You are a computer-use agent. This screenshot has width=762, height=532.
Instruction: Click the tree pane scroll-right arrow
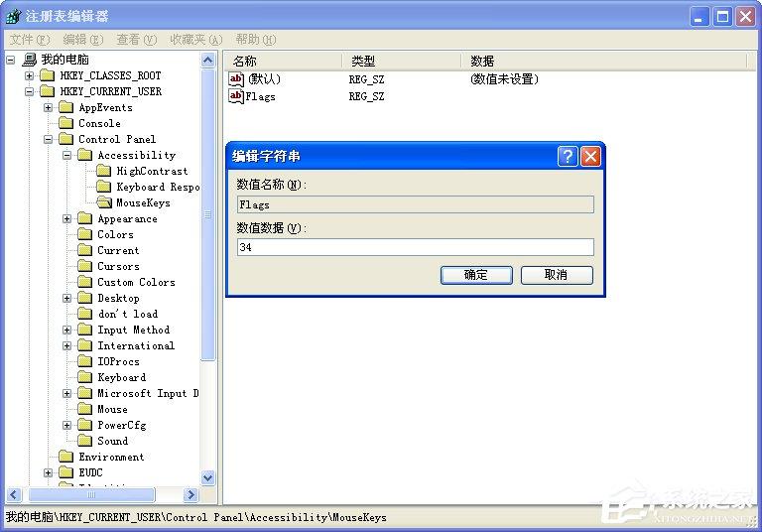coord(190,495)
